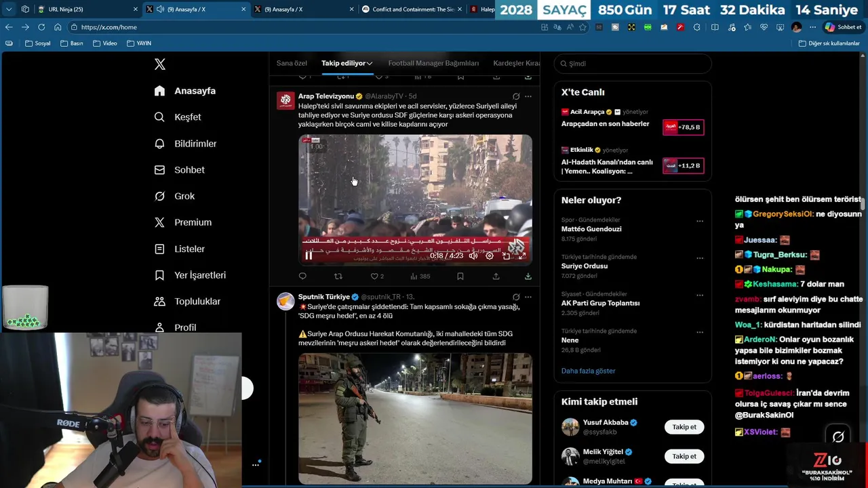
Task: Switch to Football Manager Bağımlıları tab
Action: [433, 63]
